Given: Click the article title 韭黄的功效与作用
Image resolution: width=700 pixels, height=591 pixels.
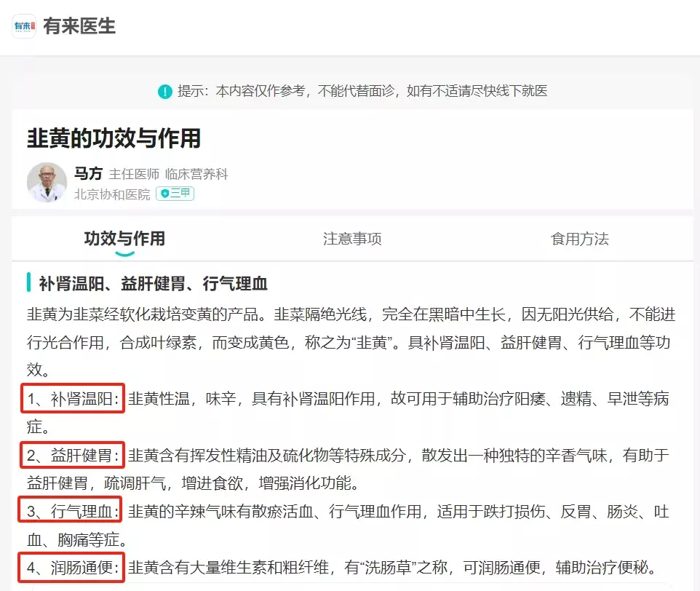Looking at the screenshot, I should (x=114, y=138).
